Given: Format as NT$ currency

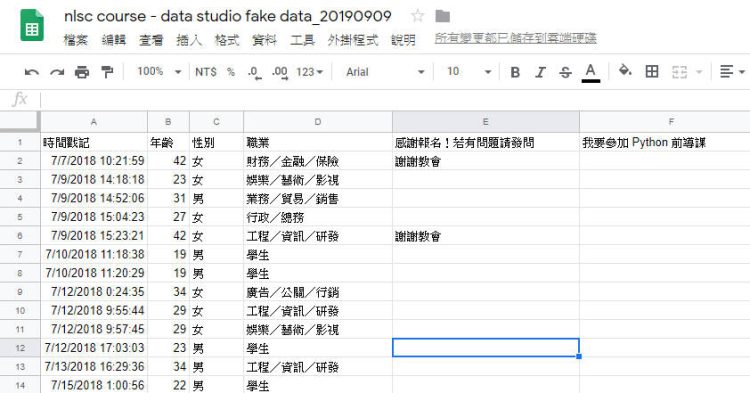Looking at the screenshot, I should pyautogui.click(x=206, y=72).
